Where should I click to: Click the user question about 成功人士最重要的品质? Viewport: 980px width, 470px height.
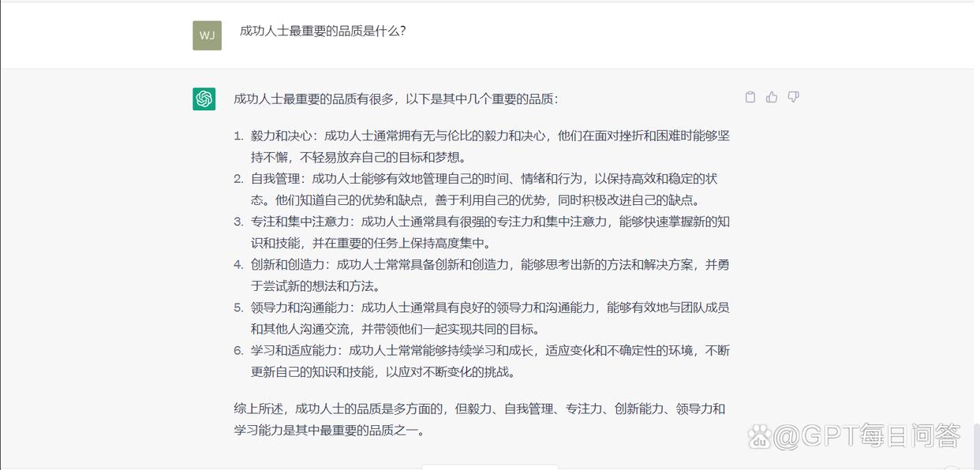tap(323, 32)
